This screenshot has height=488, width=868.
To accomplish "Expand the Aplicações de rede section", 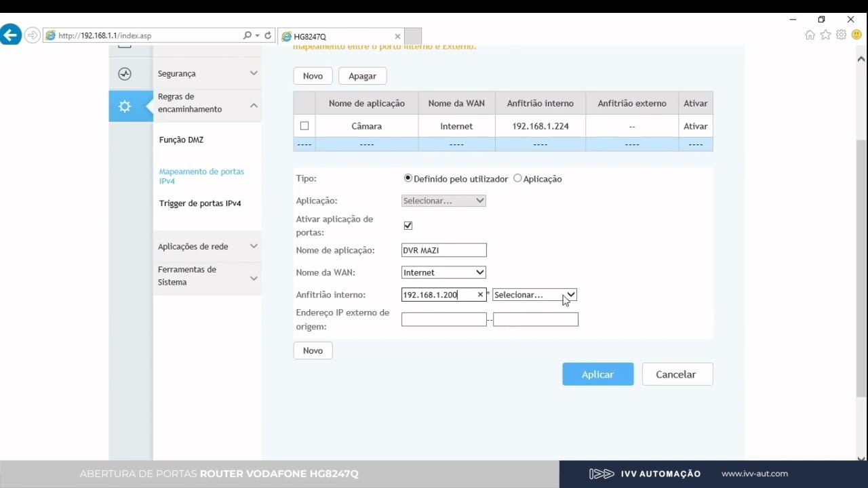I will click(x=207, y=247).
